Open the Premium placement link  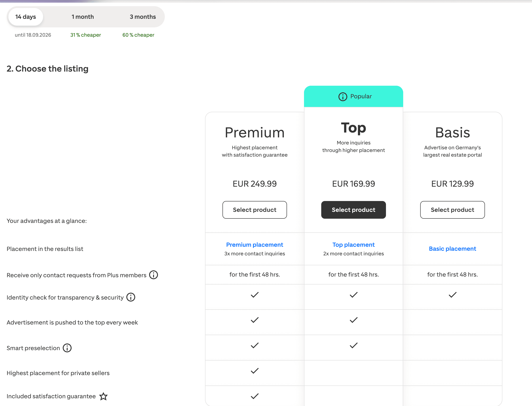point(255,245)
